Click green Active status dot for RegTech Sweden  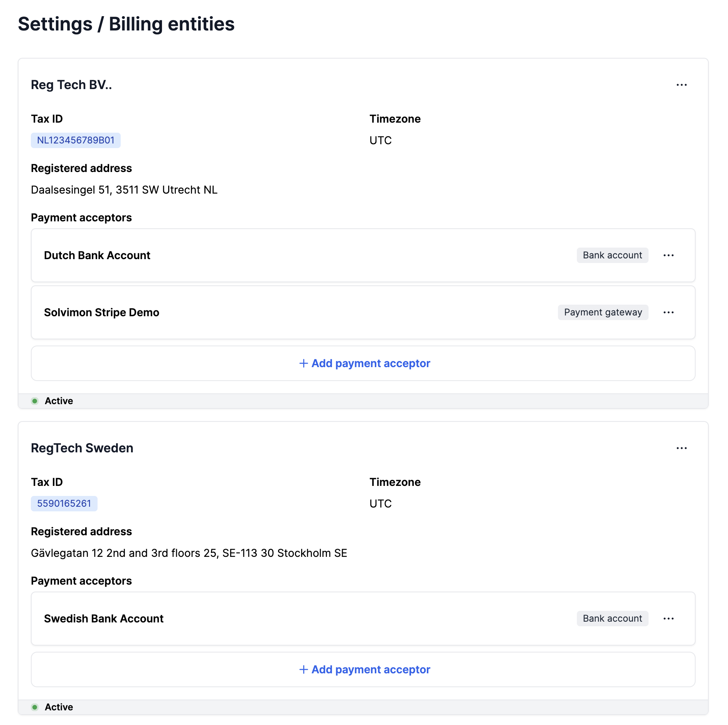click(35, 707)
